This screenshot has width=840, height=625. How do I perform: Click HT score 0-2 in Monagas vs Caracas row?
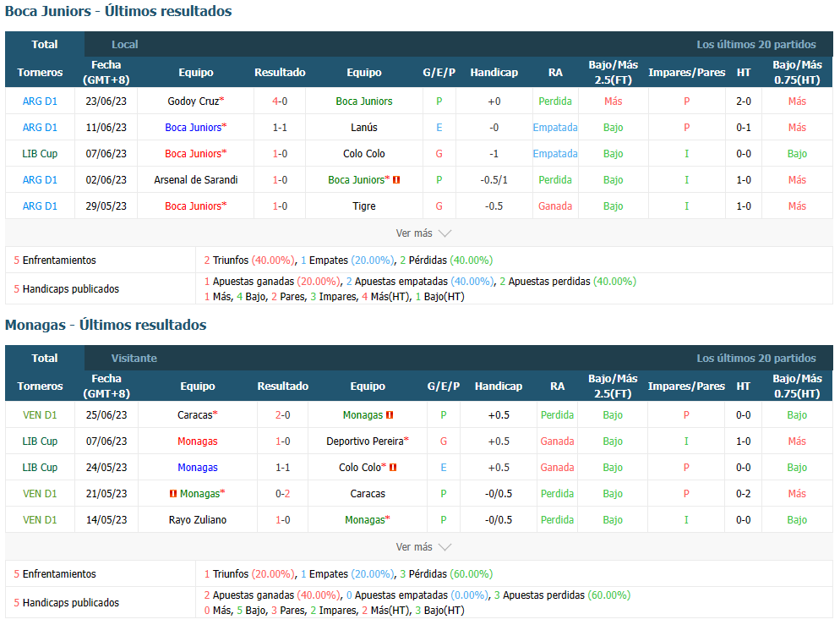(x=744, y=494)
